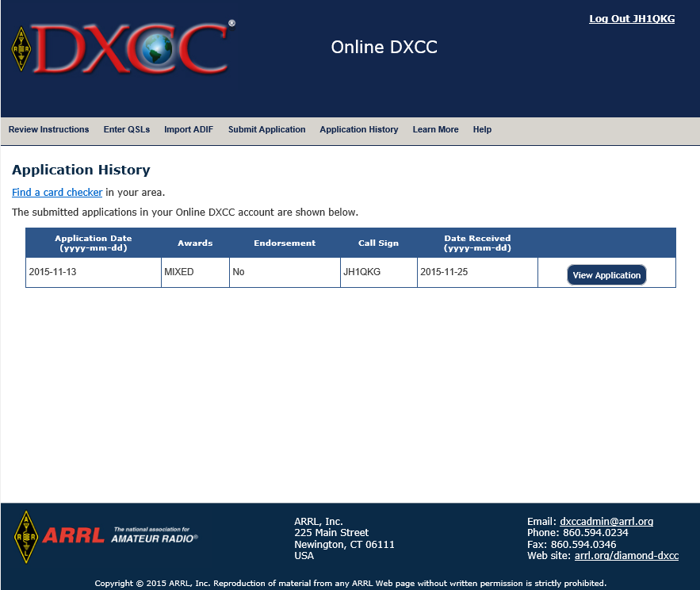The image size is (700, 590).
Task: Open the Submit Application page
Action: pyautogui.click(x=266, y=129)
